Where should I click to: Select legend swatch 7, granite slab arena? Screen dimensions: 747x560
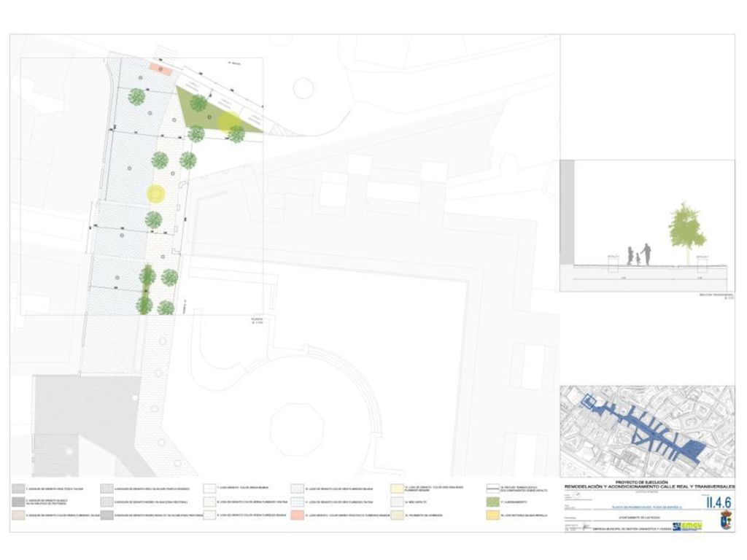(x=209, y=489)
